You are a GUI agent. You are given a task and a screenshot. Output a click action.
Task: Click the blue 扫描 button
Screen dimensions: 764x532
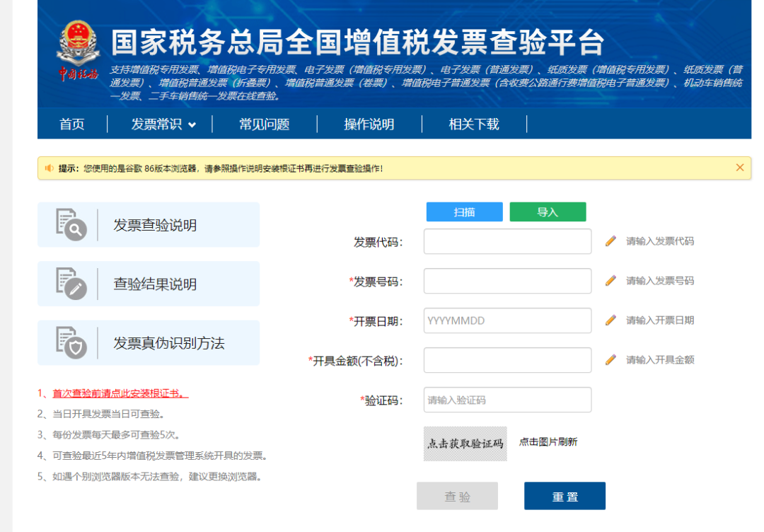pos(464,212)
